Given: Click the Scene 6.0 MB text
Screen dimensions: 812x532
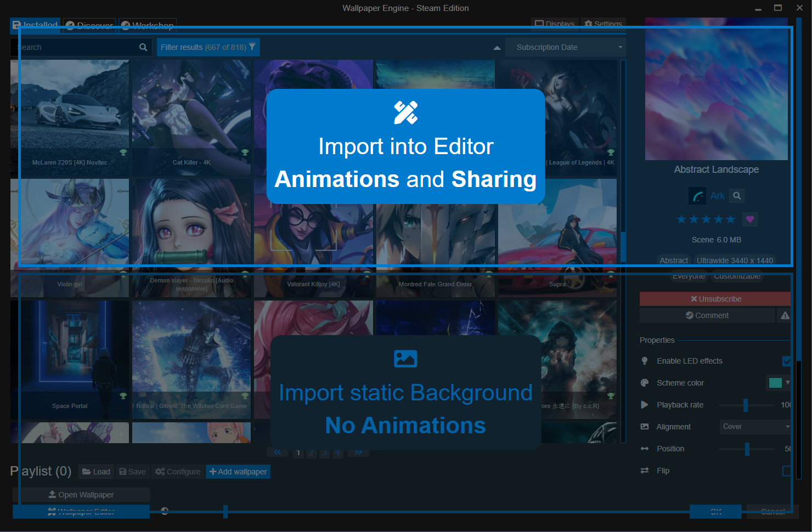Looking at the screenshot, I should coord(717,240).
